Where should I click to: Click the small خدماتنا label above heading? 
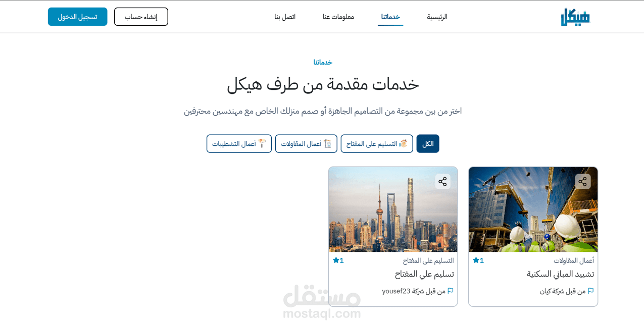point(323,62)
